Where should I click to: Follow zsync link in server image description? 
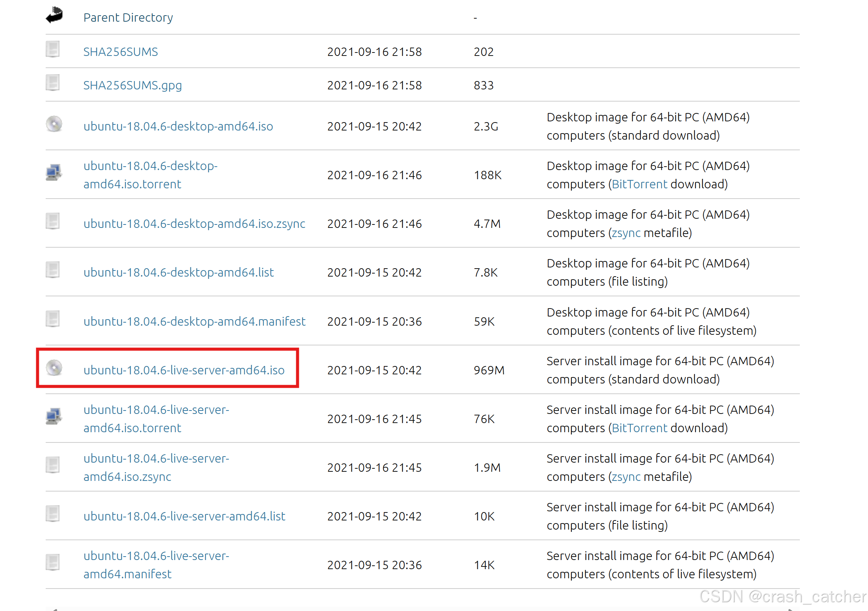tap(626, 477)
